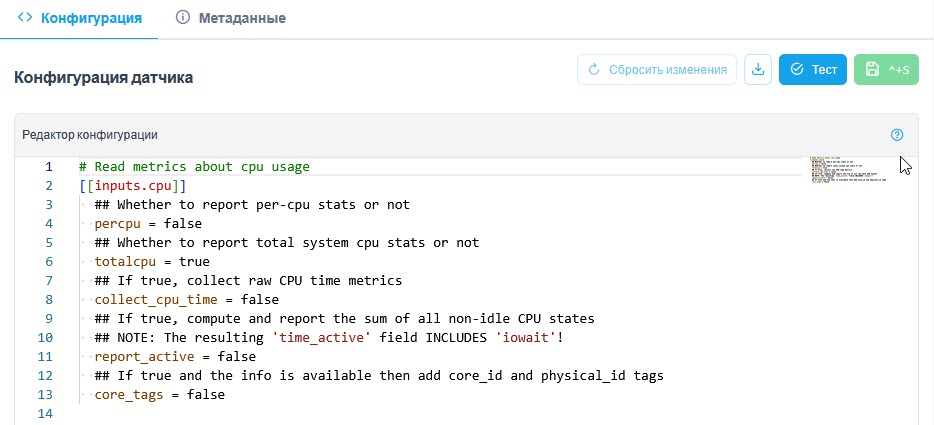The height and width of the screenshot is (425, 934).
Task: Click the reset arrow icon in Сбросить изменения
Action: click(x=593, y=70)
